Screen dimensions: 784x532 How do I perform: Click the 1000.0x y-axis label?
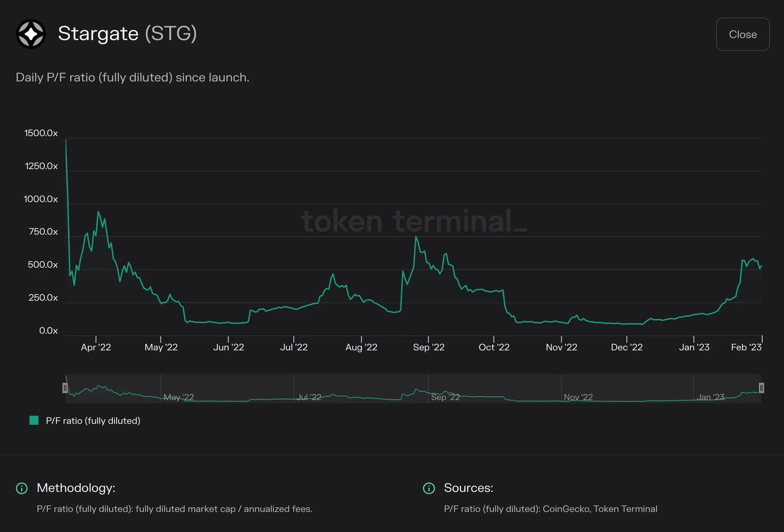pyautogui.click(x=41, y=199)
